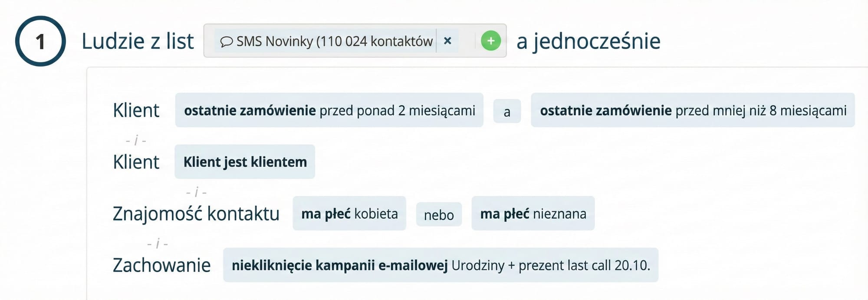Click the '- i -' connector above Zachowanie
The width and height of the screenshot is (868, 300).
coord(158,244)
